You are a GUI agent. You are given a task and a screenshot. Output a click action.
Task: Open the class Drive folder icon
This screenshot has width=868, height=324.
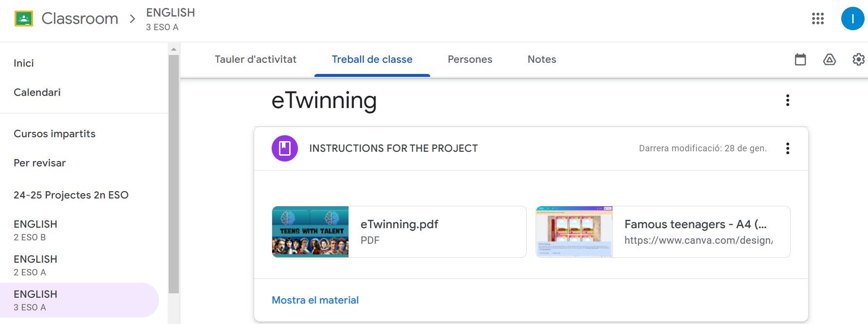coord(830,59)
